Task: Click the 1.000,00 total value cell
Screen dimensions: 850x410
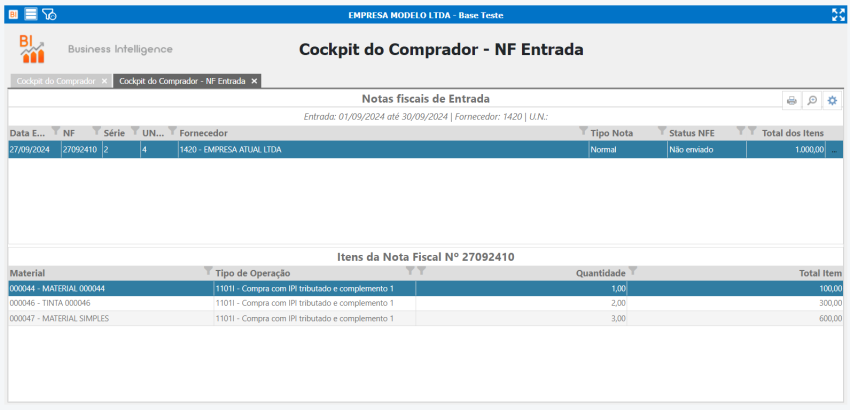Action: 786,150
